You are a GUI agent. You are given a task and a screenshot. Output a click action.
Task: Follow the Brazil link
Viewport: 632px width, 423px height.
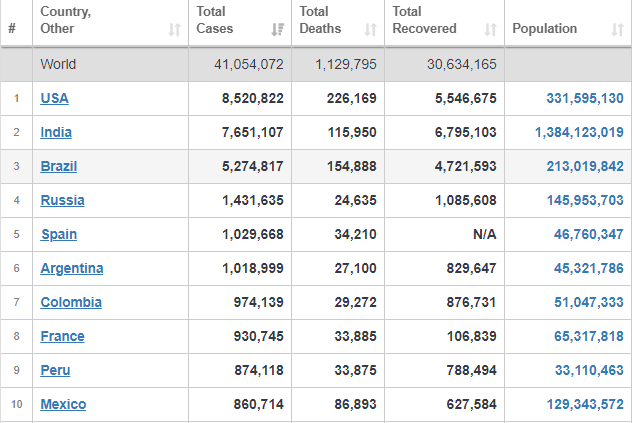[58, 166]
